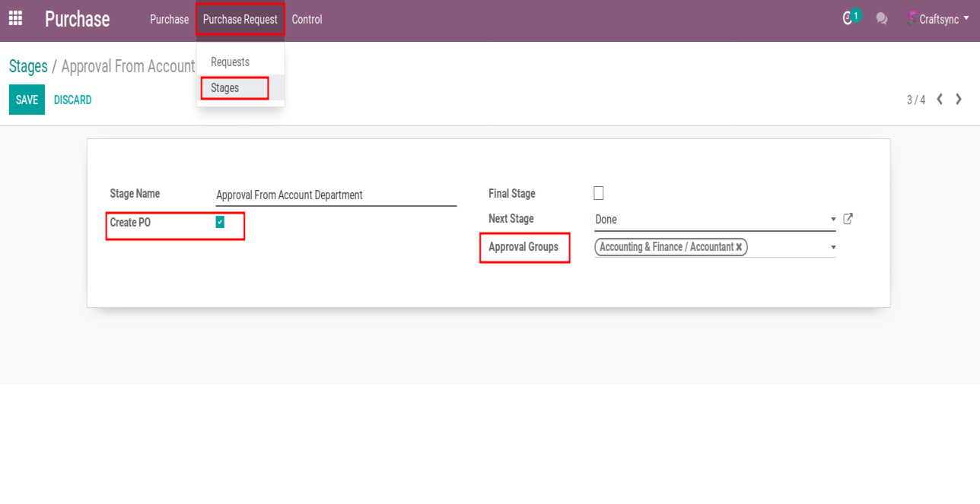980x504 pixels.
Task: Remove the Accounting & Finance / Accountant tag
Action: coord(739,247)
